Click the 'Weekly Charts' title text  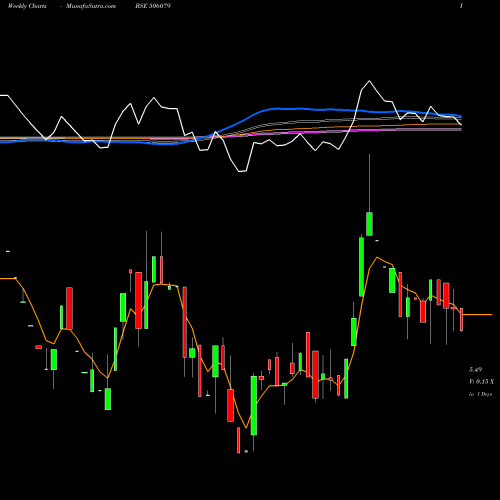[x=27, y=6]
